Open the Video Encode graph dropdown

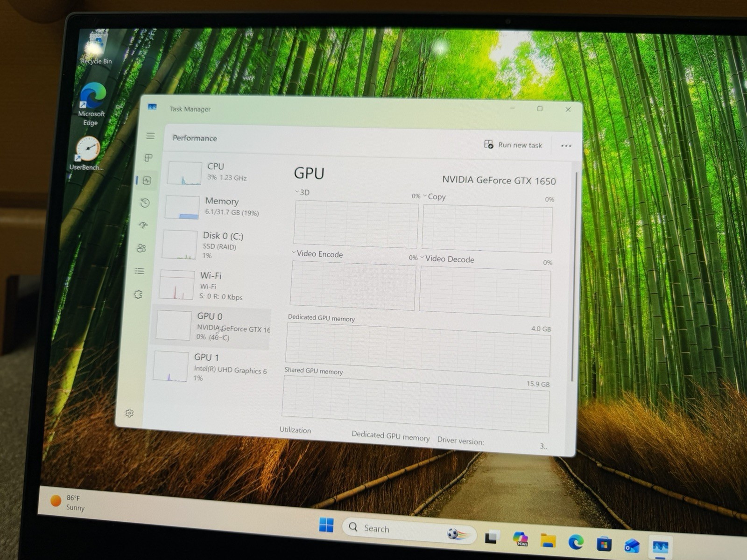[294, 252]
